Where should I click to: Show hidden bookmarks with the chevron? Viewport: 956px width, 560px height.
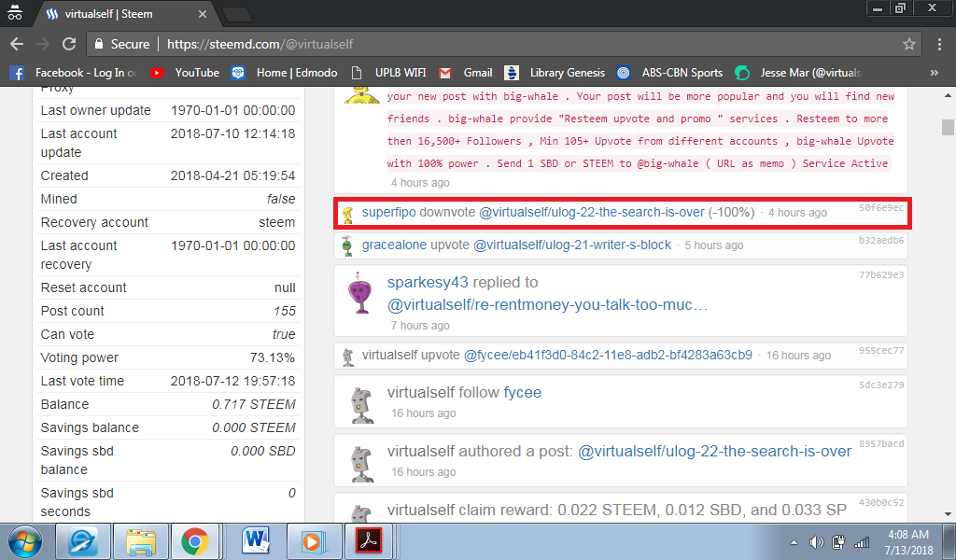(934, 73)
